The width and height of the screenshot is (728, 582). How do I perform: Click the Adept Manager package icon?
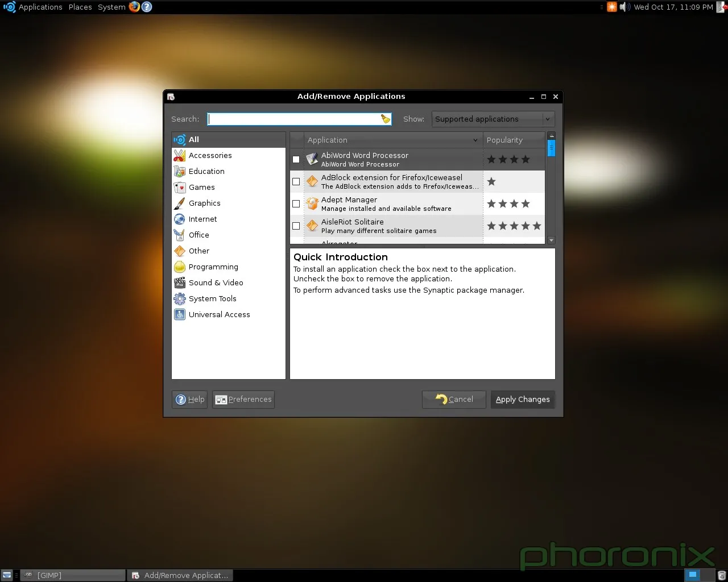(x=312, y=204)
